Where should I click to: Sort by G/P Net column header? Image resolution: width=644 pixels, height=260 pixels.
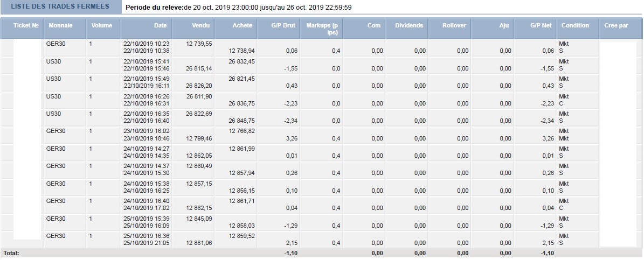[x=535, y=29]
